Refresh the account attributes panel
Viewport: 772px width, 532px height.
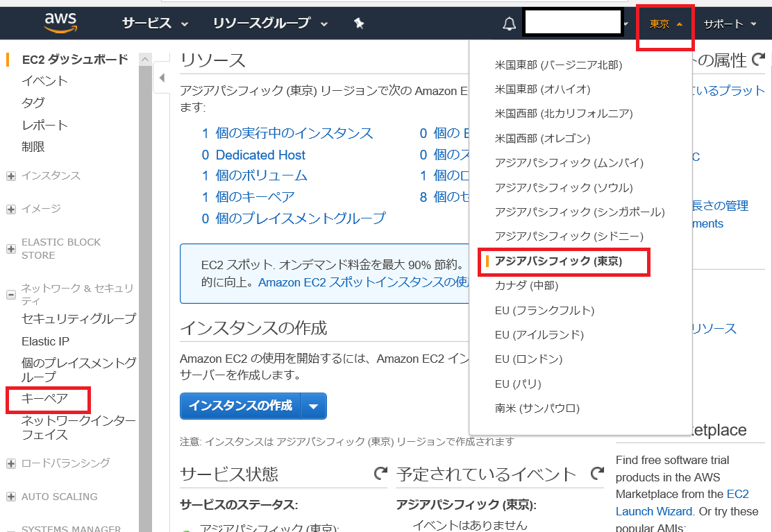click(x=759, y=60)
